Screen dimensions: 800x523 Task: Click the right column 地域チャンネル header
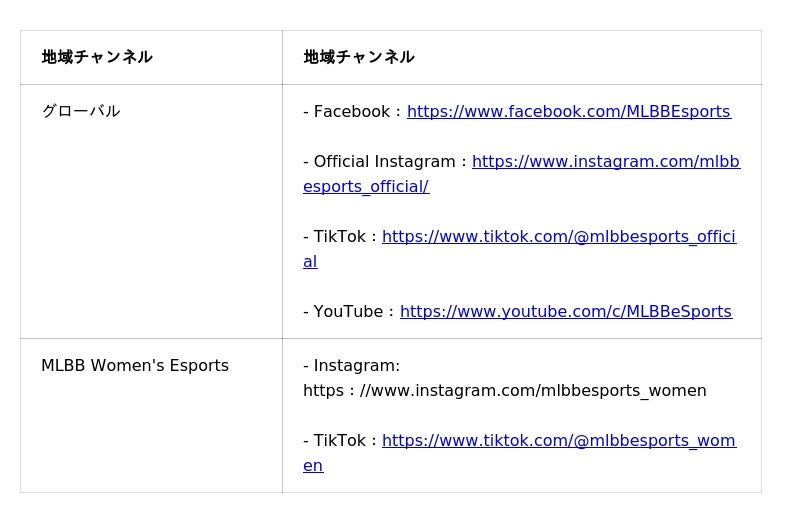pyautogui.click(x=359, y=58)
